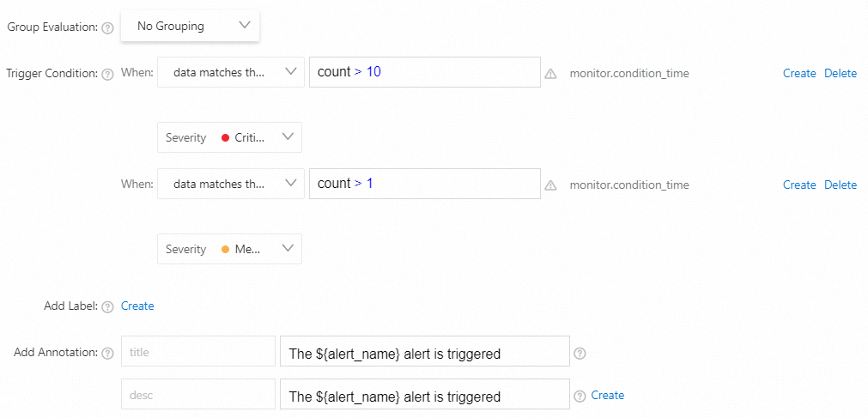Click the title annotation value field
The height and width of the screenshot is (418, 868).
click(x=424, y=353)
